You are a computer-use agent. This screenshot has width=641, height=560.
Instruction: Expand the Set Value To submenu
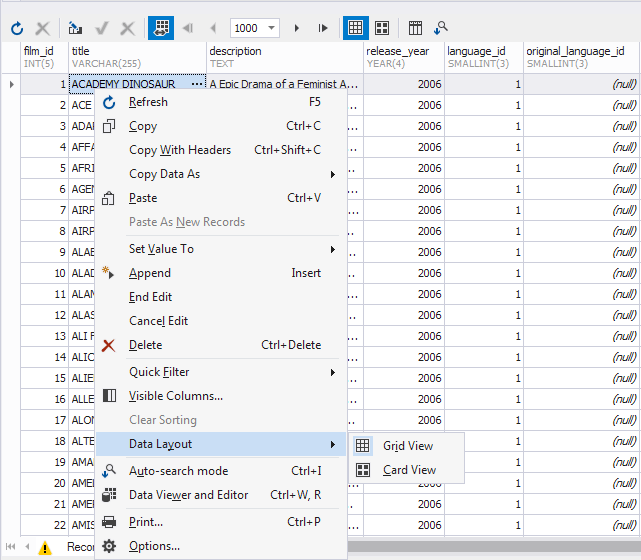pos(221,249)
